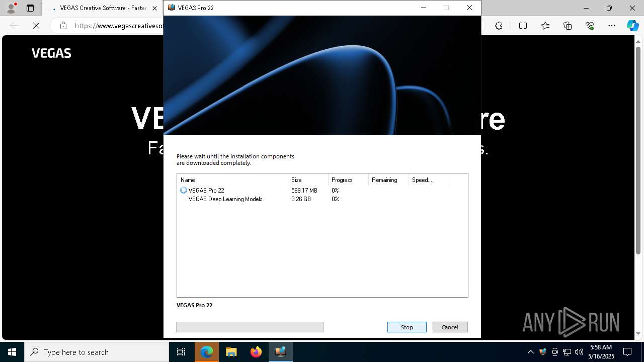
Task: Open the notification center
Action: pyautogui.click(x=627, y=352)
